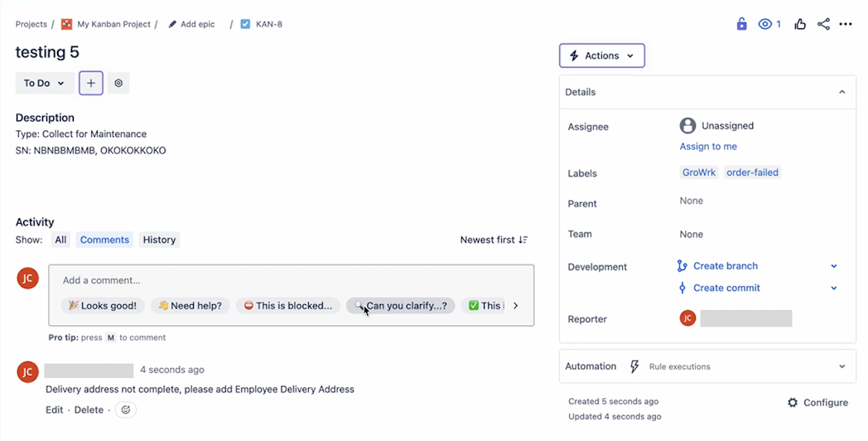Open the more actions menu (ellipsis icon)
The height and width of the screenshot is (441, 868).
click(x=846, y=23)
